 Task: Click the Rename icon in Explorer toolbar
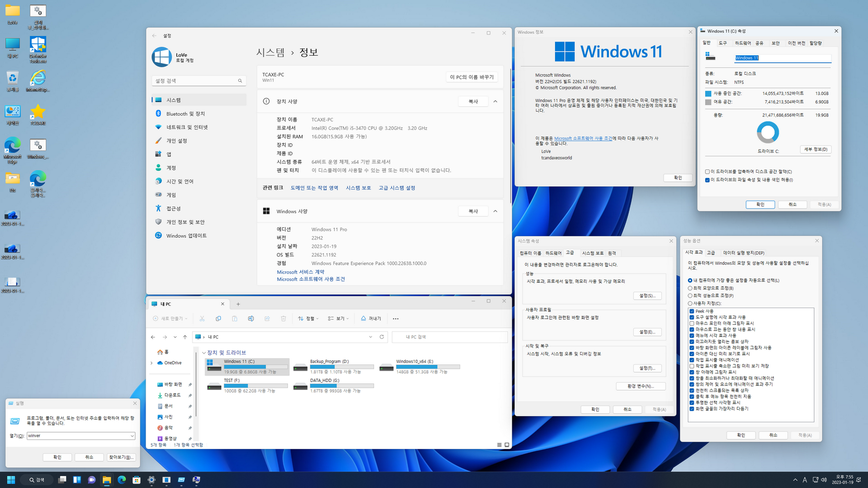(251, 319)
